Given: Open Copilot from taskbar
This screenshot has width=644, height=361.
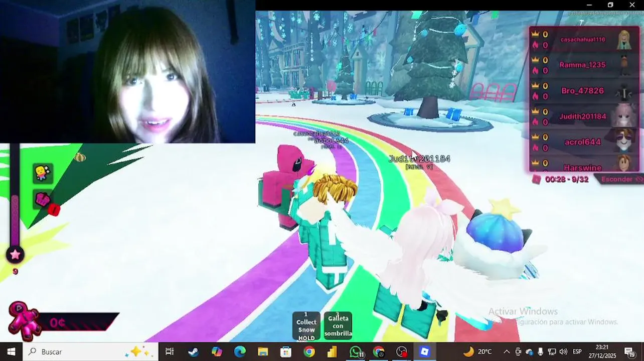Looking at the screenshot, I should [217, 351].
